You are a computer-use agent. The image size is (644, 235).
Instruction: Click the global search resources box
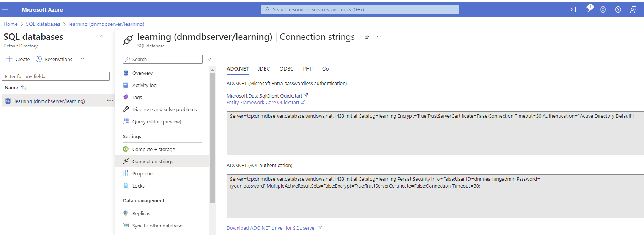click(360, 9)
